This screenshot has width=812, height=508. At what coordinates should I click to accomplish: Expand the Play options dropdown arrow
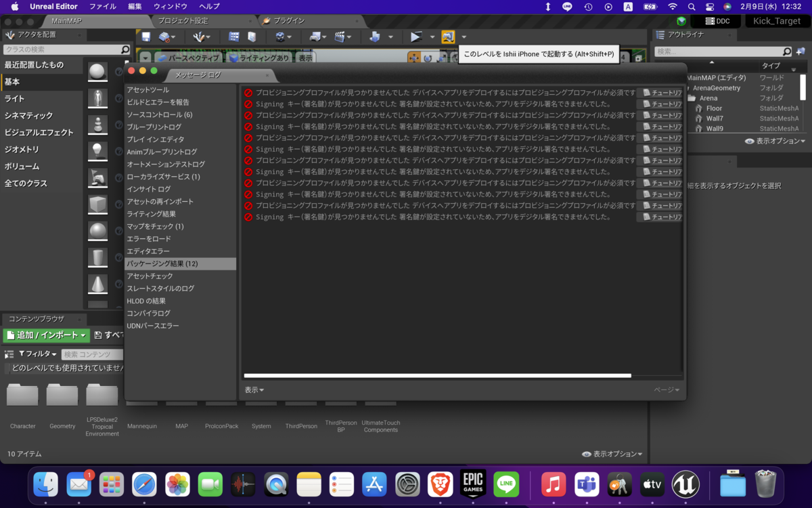432,37
